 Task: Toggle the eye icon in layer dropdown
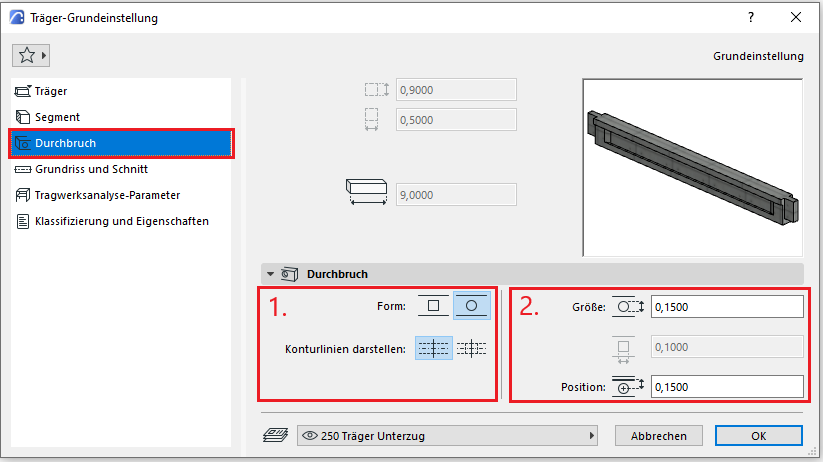pyautogui.click(x=310, y=436)
